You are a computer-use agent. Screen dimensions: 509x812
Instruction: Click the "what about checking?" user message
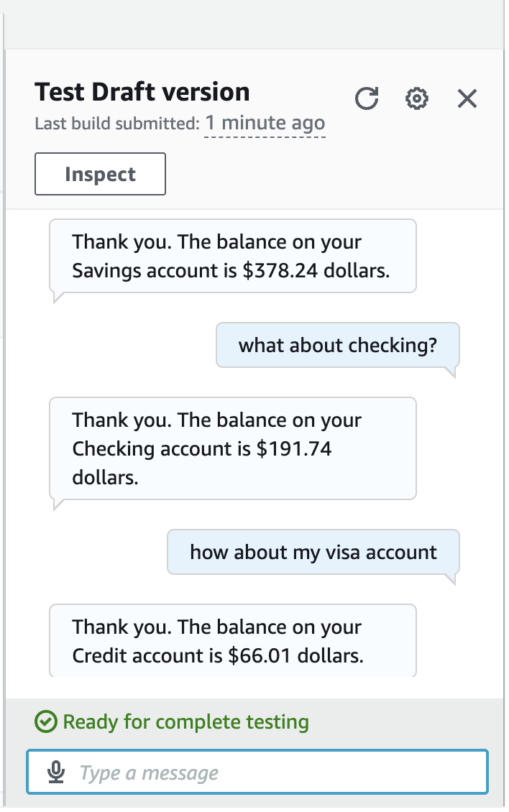point(337,346)
